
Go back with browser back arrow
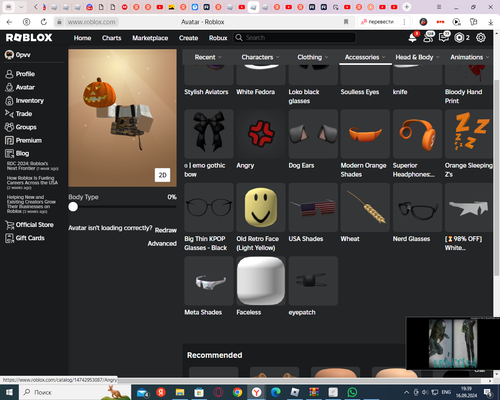pyautogui.click(x=9, y=22)
